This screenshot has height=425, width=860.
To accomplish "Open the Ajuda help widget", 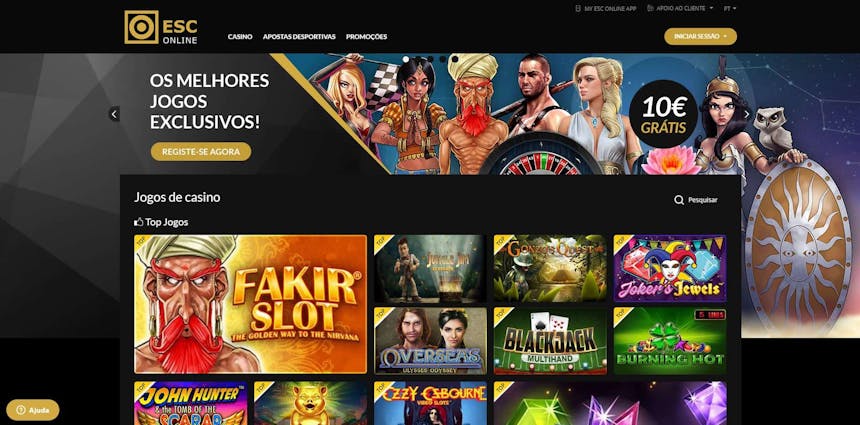I will pyautogui.click(x=33, y=410).
